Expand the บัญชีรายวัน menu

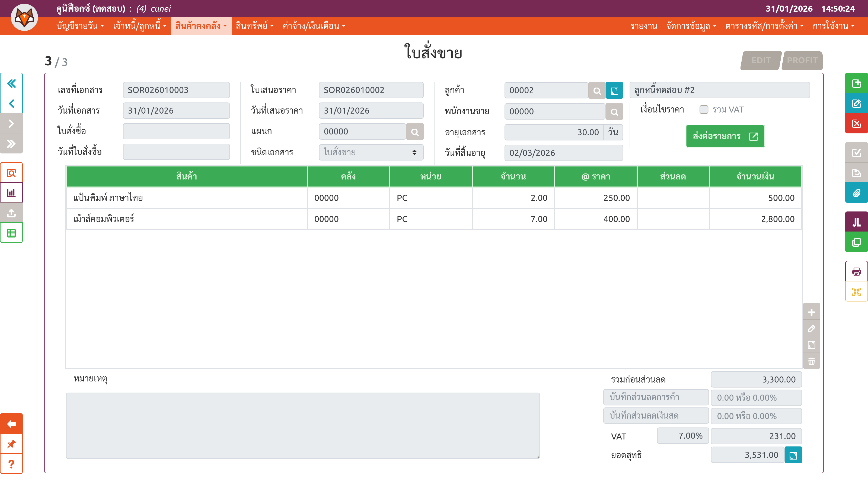80,26
